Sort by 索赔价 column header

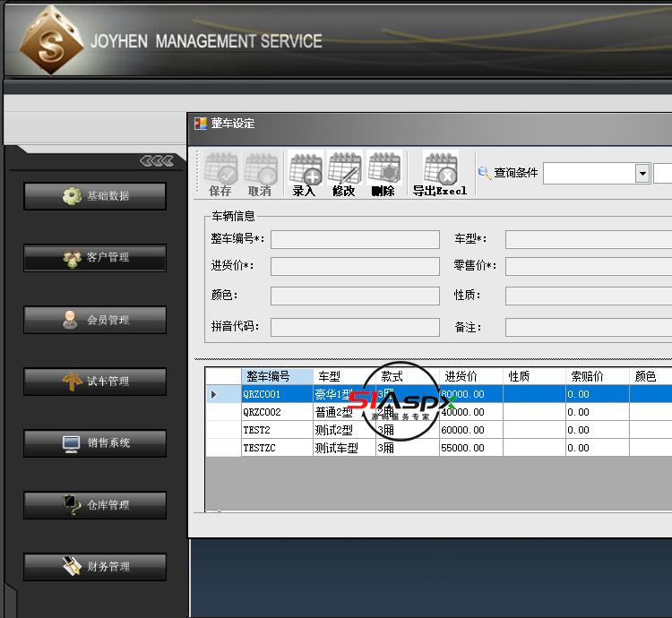coord(598,376)
